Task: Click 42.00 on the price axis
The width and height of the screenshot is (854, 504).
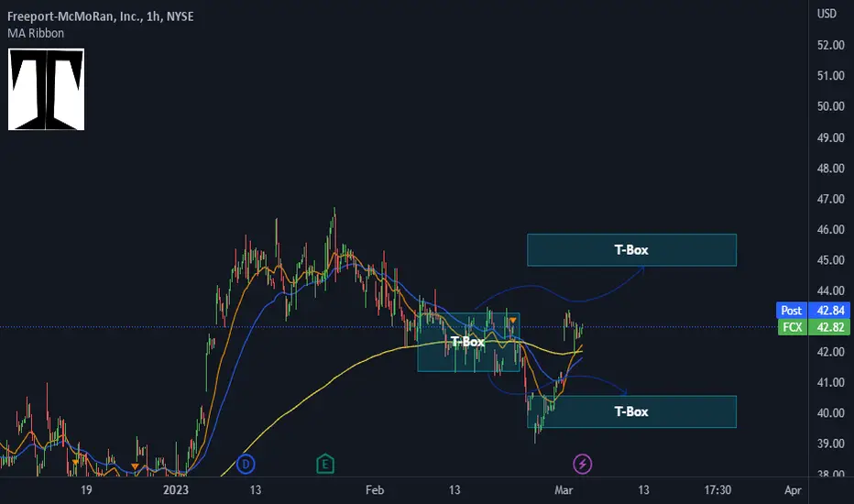Action: pyautogui.click(x=830, y=352)
